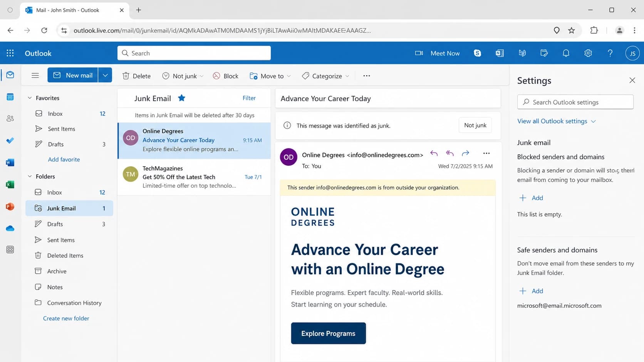Collapse the Favorites section
Screen dimensions: 644x362
tap(30, 98)
